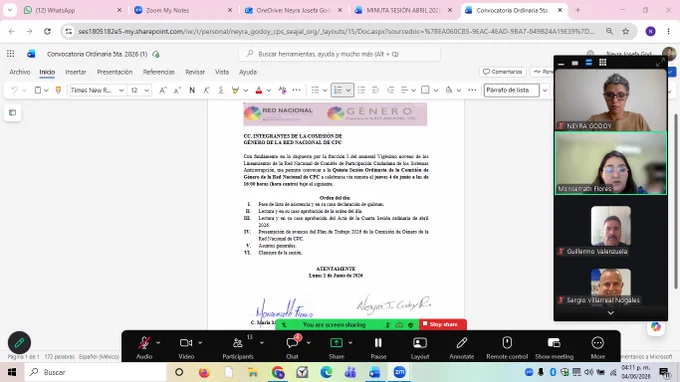Open the Archivo menu in Word
The height and width of the screenshot is (382, 680).
click(x=20, y=72)
